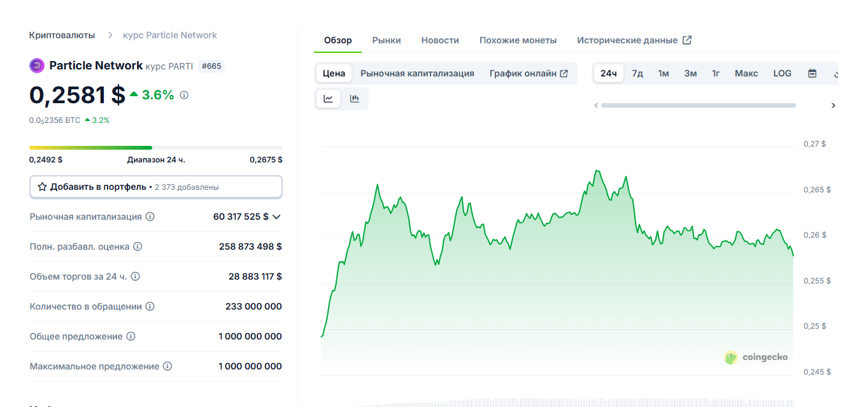
Task: Show info for Полн. разбавл. оценка
Action: 138,246
